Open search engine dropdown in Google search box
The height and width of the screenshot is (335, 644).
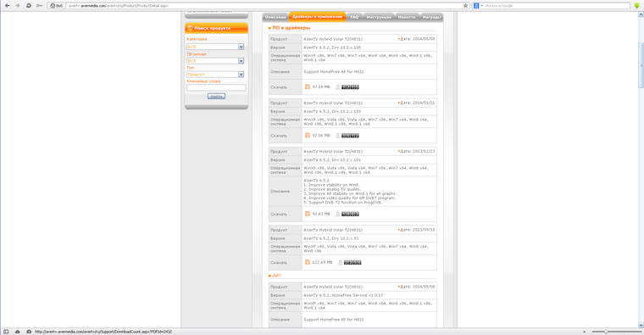point(478,6)
